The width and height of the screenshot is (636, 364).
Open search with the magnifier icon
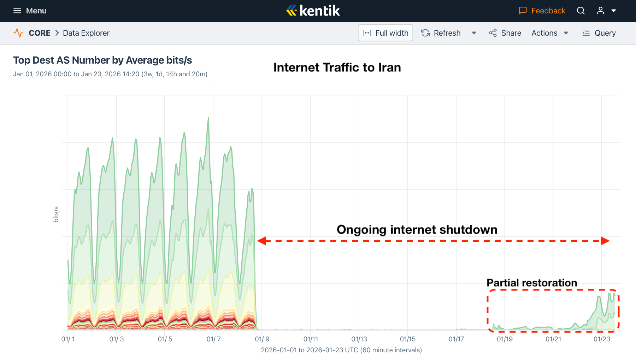[x=581, y=11]
